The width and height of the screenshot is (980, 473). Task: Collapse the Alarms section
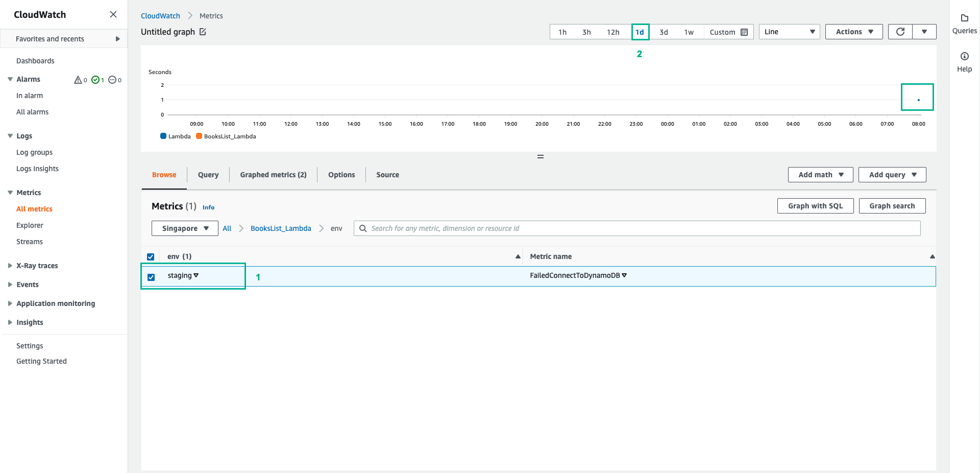pos(10,79)
